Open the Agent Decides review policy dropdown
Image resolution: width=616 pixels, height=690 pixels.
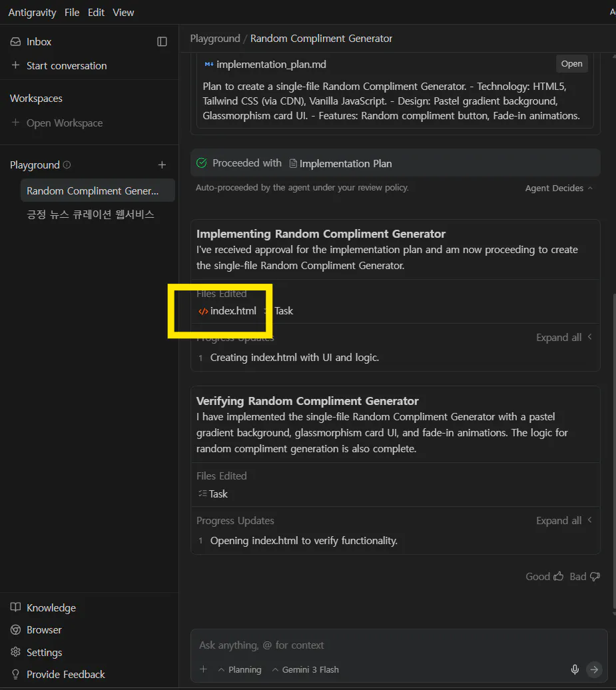(x=559, y=188)
